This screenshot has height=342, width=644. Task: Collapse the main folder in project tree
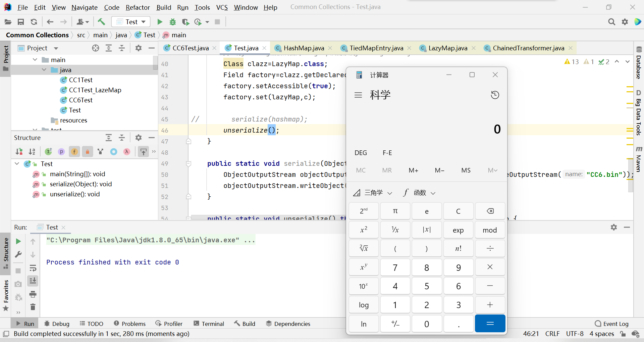[x=35, y=60]
